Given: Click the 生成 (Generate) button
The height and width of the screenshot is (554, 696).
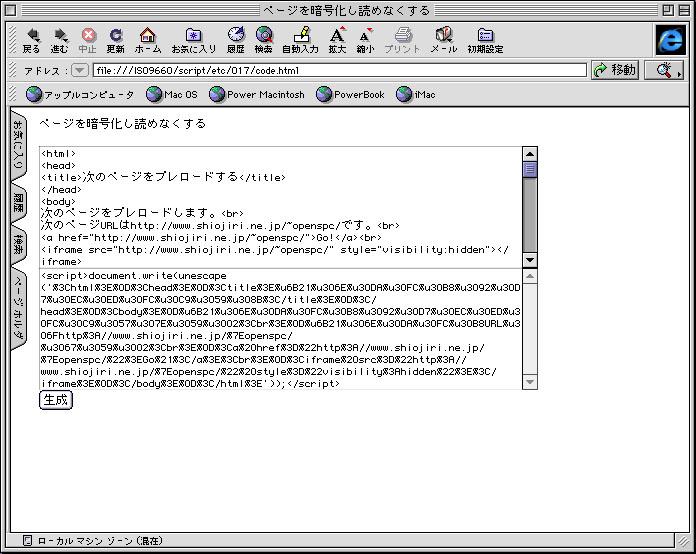Looking at the screenshot, I should tap(56, 400).
